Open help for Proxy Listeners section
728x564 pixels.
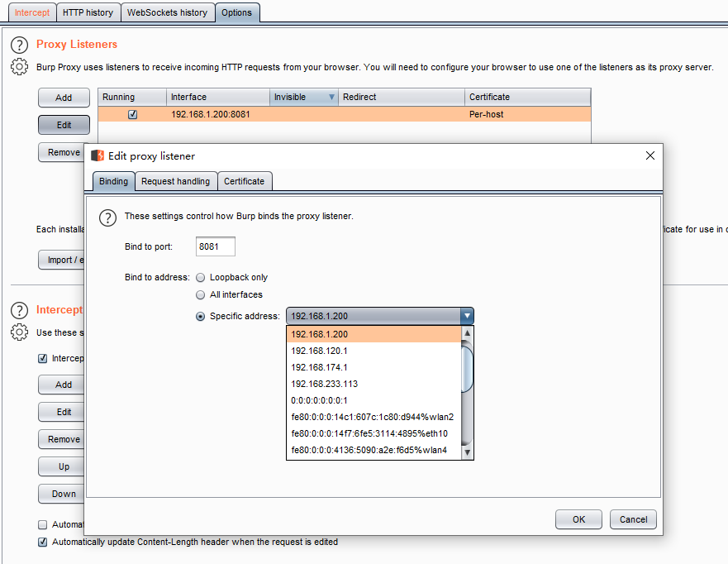point(19,45)
